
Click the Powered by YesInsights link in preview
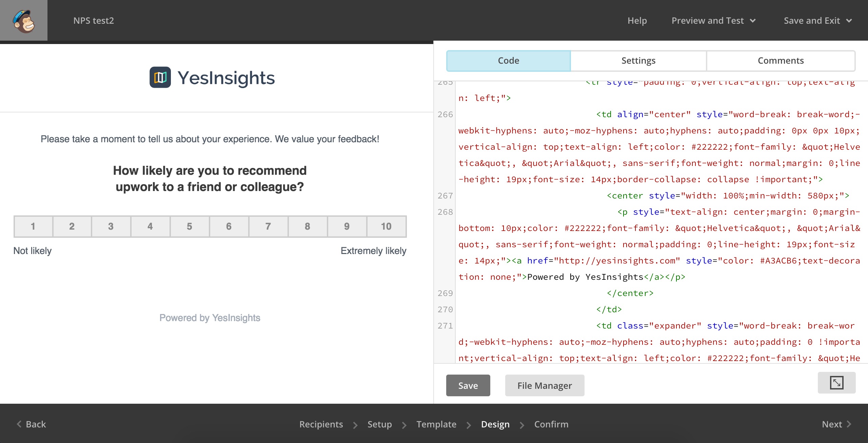pyautogui.click(x=210, y=318)
